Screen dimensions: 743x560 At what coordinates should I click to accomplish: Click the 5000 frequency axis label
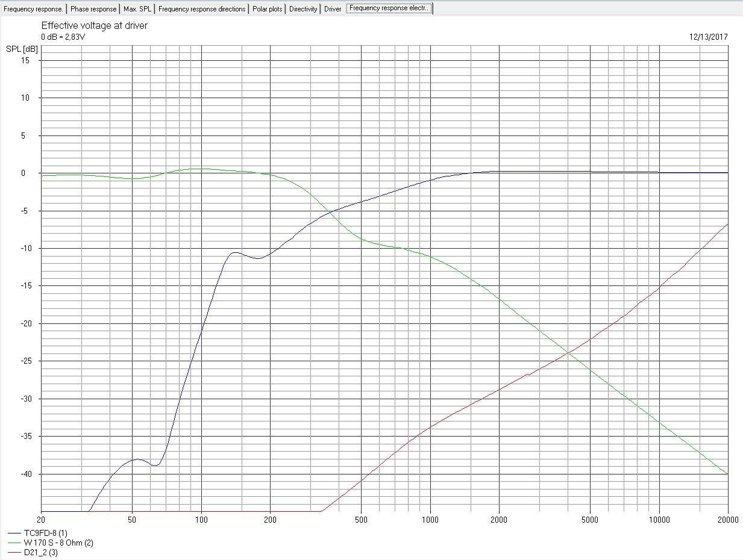(x=590, y=519)
